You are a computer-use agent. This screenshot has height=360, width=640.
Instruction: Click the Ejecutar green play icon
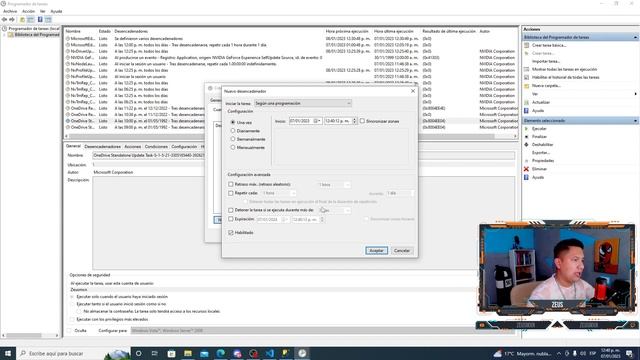(x=527, y=129)
